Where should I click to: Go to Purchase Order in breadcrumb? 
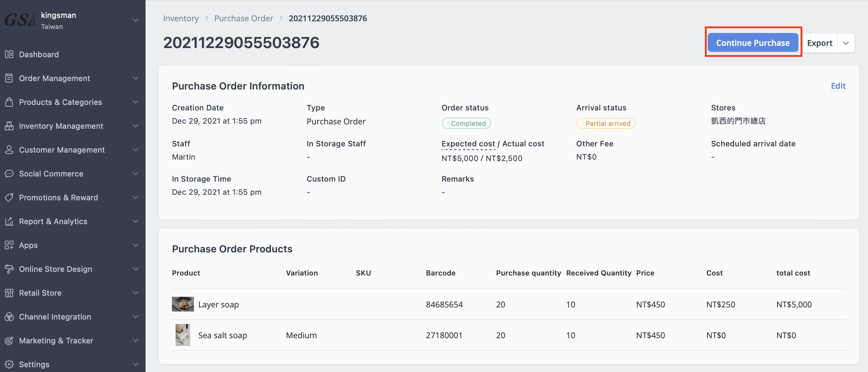244,18
